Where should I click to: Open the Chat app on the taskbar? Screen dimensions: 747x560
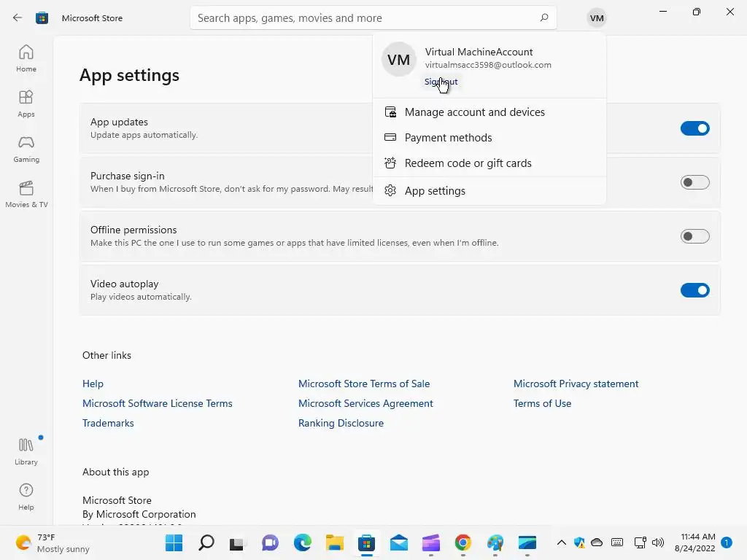pyautogui.click(x=270, y=542)
